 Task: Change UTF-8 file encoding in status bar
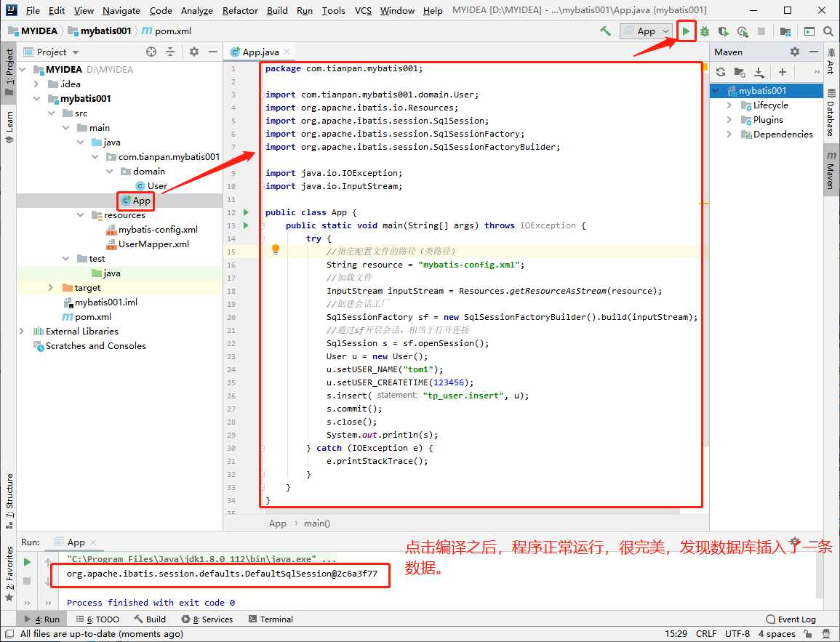[x=737, y=634]
